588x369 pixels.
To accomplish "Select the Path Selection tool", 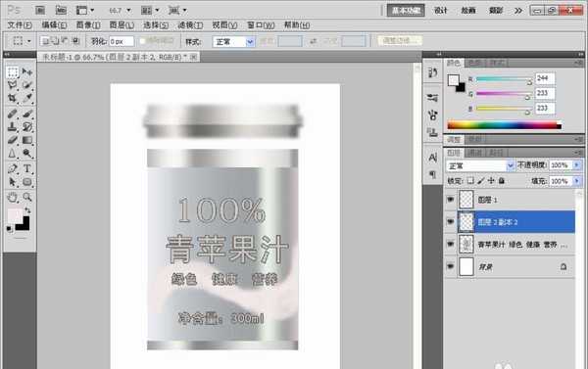I will (13, 182).
